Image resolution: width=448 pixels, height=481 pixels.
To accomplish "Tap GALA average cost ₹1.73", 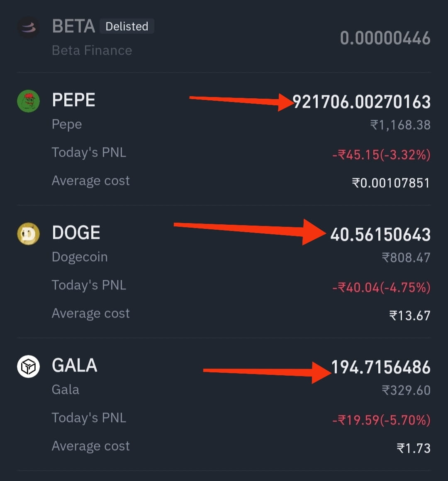I will click(413, 449).
